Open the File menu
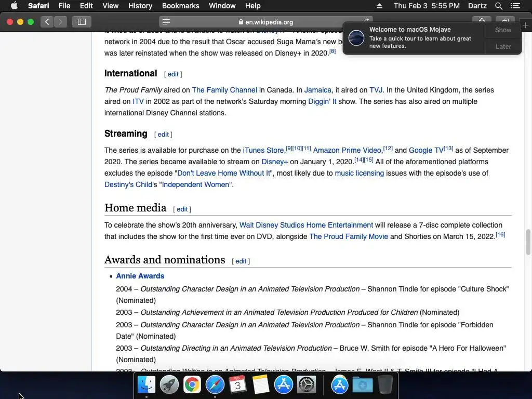The width and height of the screenshot is (532, 399). [x=64, y=6]
